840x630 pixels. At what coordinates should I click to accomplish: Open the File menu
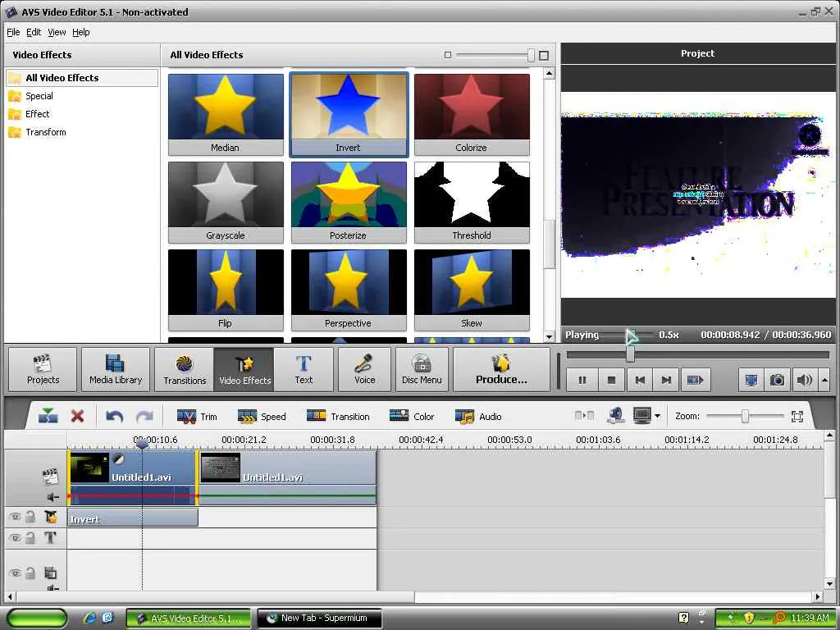click(13, 32)
